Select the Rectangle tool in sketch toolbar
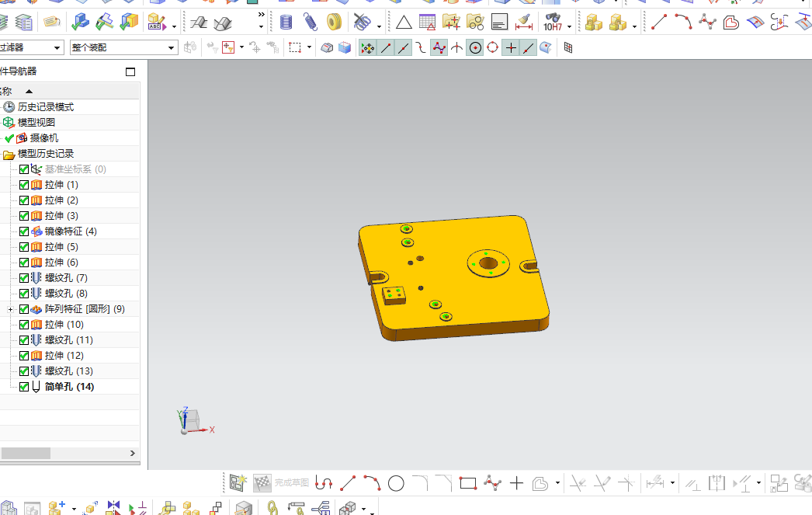The height and width of the screenshot is (515, 812). click(x=468, y=483)
